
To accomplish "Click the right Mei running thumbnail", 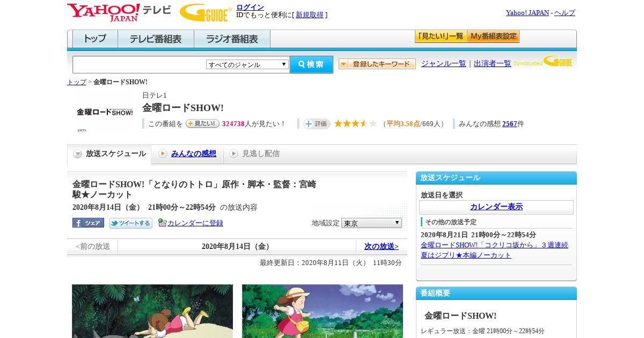I will [323, 311].
